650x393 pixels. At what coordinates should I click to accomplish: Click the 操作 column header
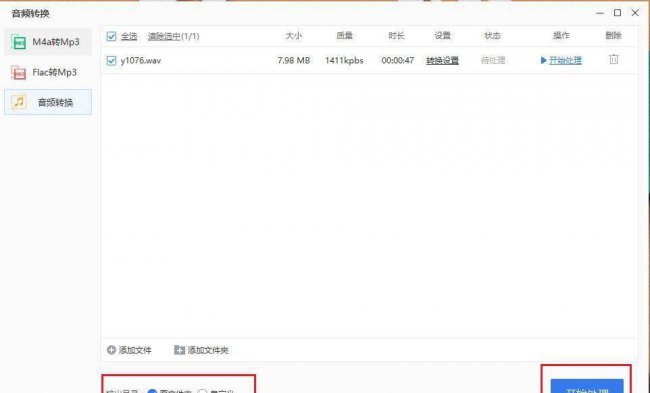[x=561, y=36]
